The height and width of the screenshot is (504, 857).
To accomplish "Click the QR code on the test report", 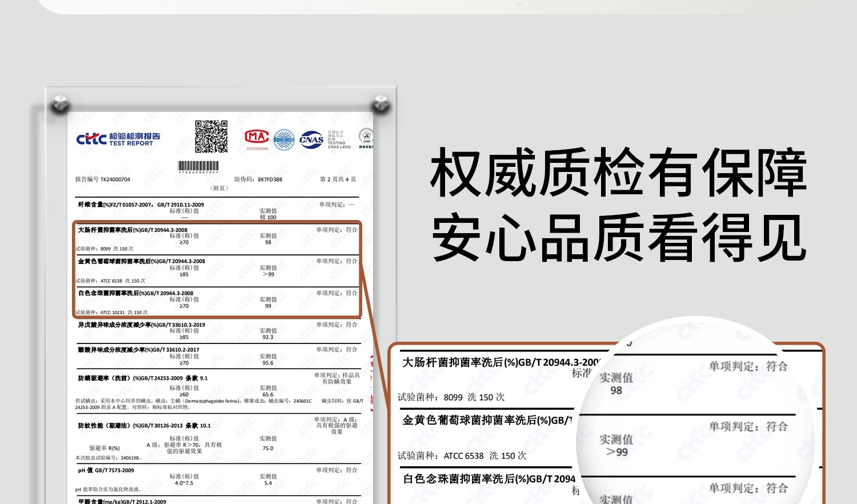I will tap(211, 137).
